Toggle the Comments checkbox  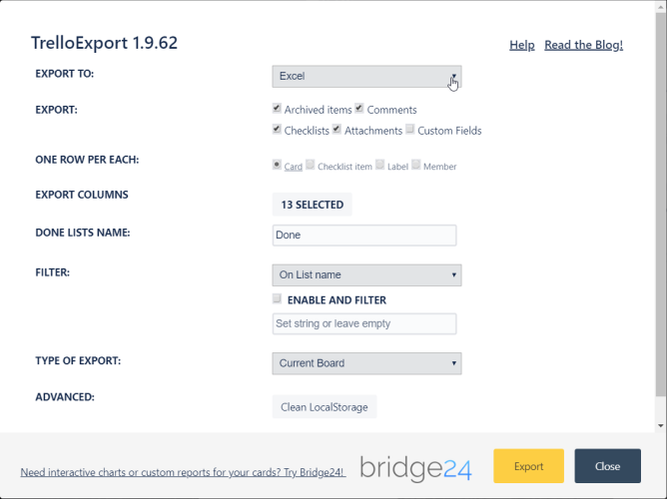pyautogui.click(x=360, y=108)
